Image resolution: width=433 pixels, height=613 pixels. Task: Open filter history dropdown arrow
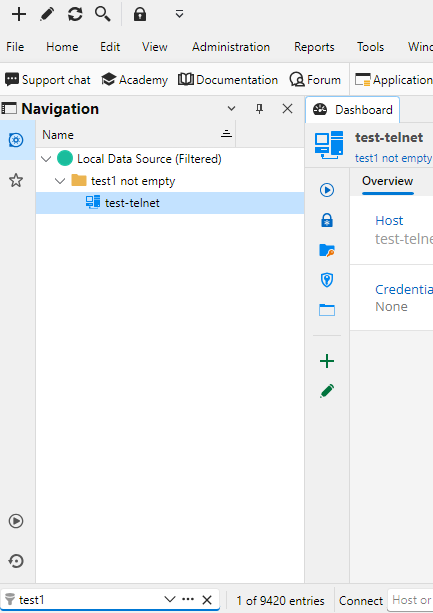coord(170,599)
